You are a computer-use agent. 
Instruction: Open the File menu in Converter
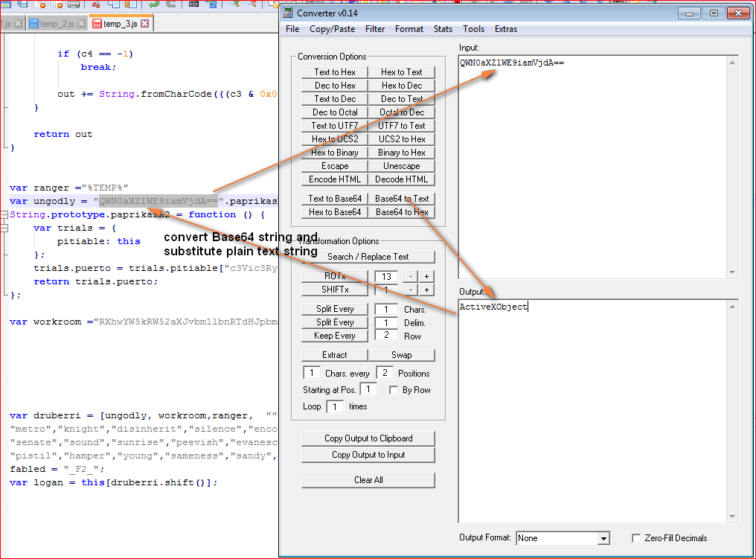(x=292, y=29)
